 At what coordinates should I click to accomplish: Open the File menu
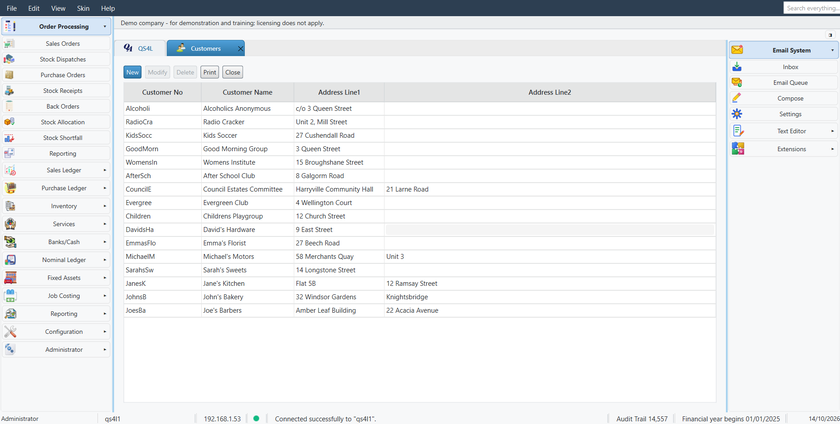pos(11,9)
